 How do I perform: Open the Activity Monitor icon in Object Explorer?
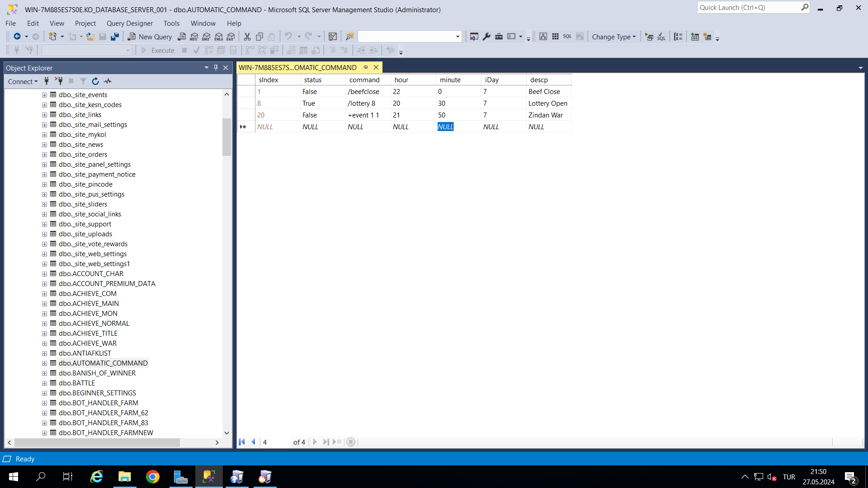(x=108, y=81)
